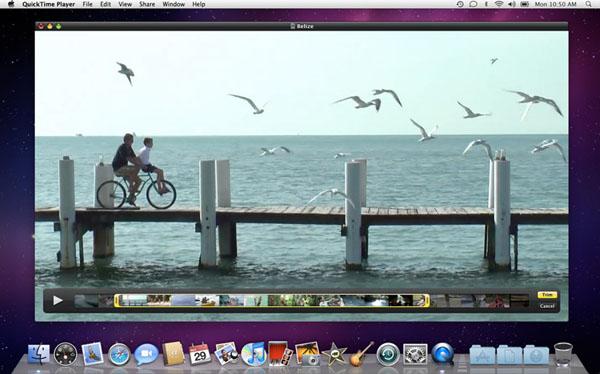
Task: Open Safari from the Dock
Action: [119, 354]
